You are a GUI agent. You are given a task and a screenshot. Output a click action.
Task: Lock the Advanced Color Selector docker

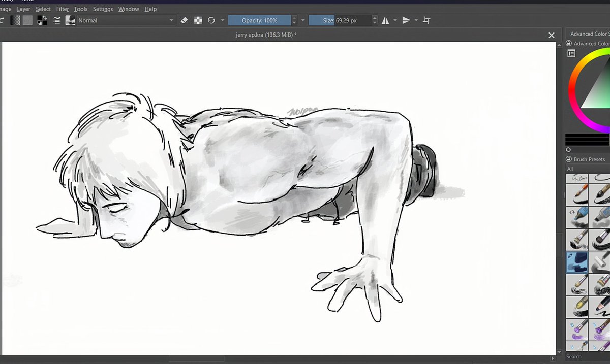[x=569, y=44]
